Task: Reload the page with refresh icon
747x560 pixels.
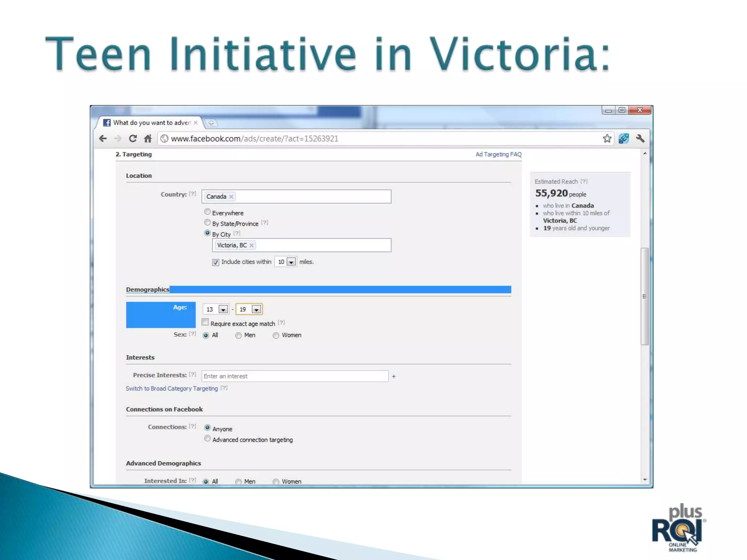Action: pyautogui.click(x=133, y=139)
